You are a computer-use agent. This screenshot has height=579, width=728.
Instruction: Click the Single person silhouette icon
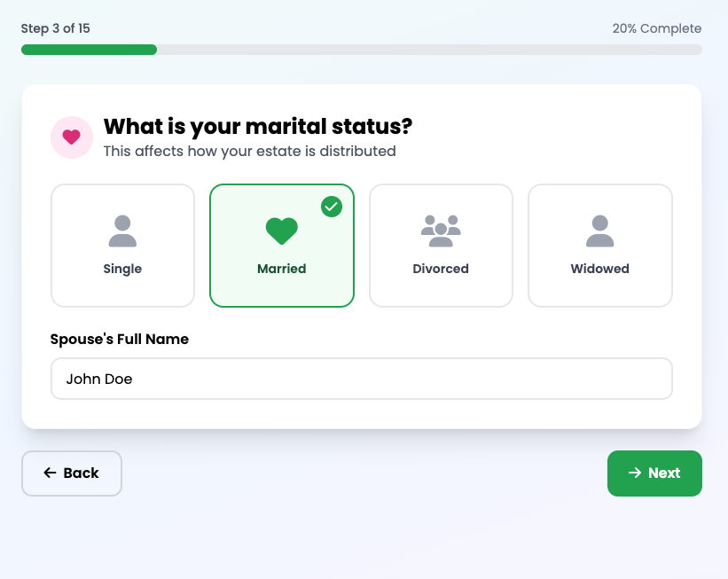(x=122, y=231)
